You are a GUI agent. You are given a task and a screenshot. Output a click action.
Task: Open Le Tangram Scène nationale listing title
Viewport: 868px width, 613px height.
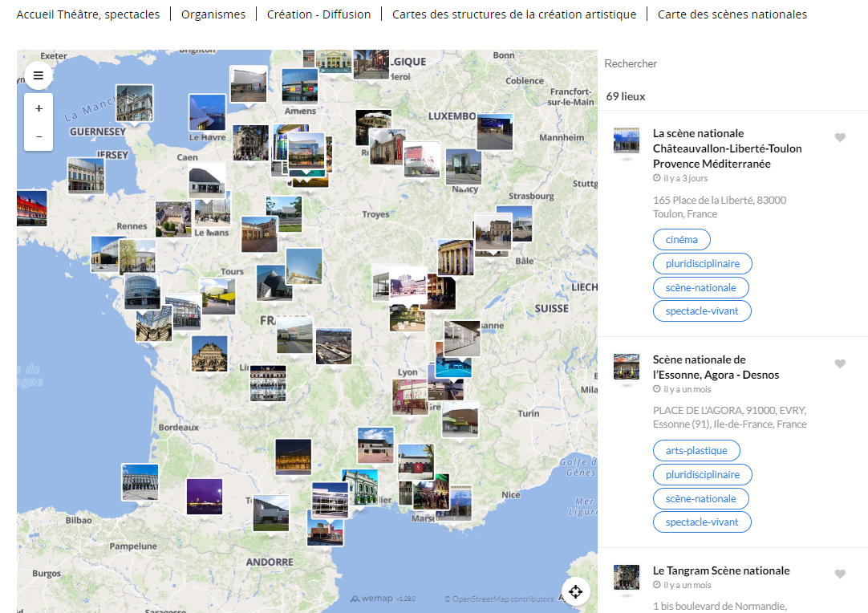pyautogui.click(x=721, y=571)
